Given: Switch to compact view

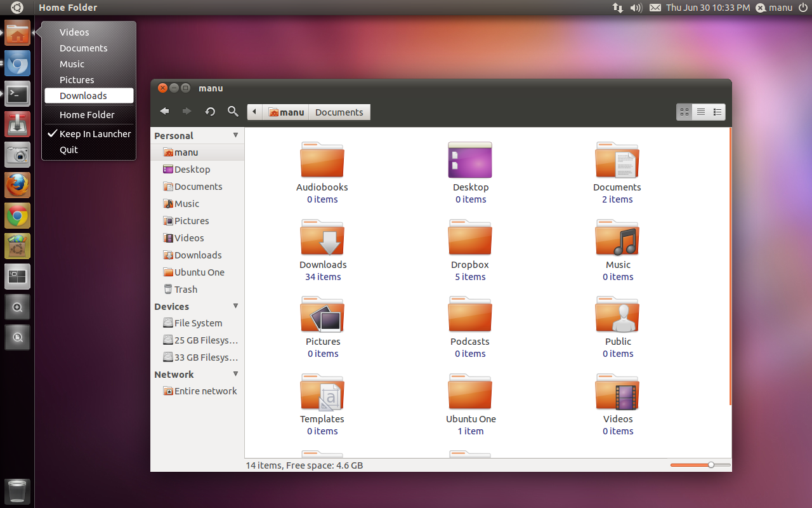Looking at the screenshot, I should click(717, 111).
